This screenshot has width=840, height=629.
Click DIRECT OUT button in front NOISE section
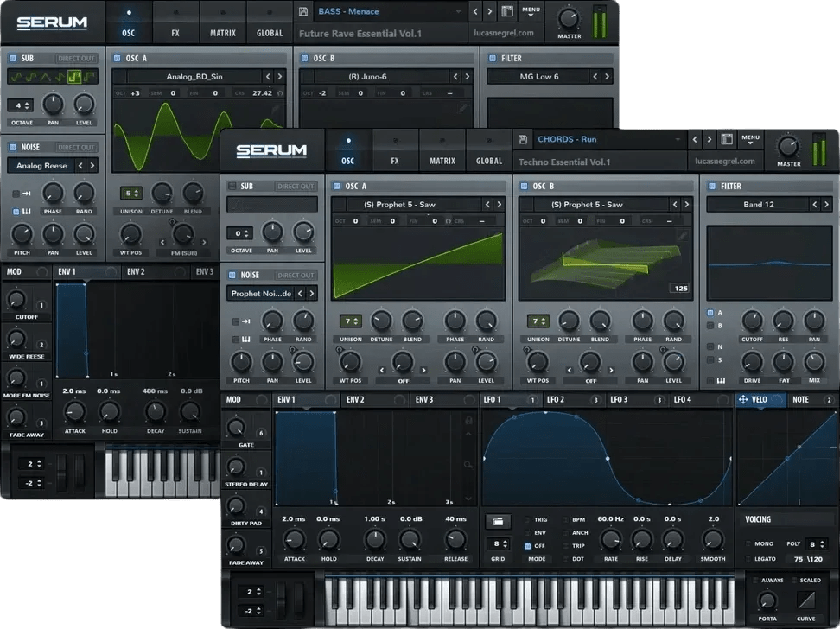click(296, 275)
